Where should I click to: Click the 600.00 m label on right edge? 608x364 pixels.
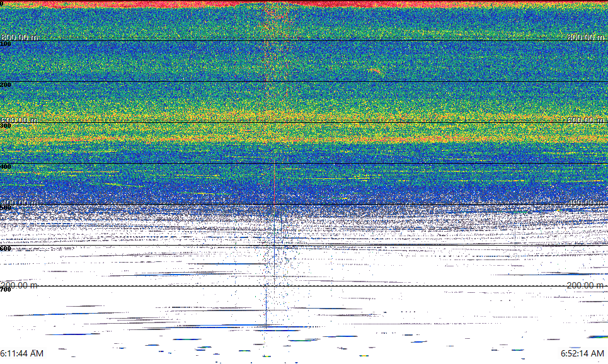(x=585, y=120)
